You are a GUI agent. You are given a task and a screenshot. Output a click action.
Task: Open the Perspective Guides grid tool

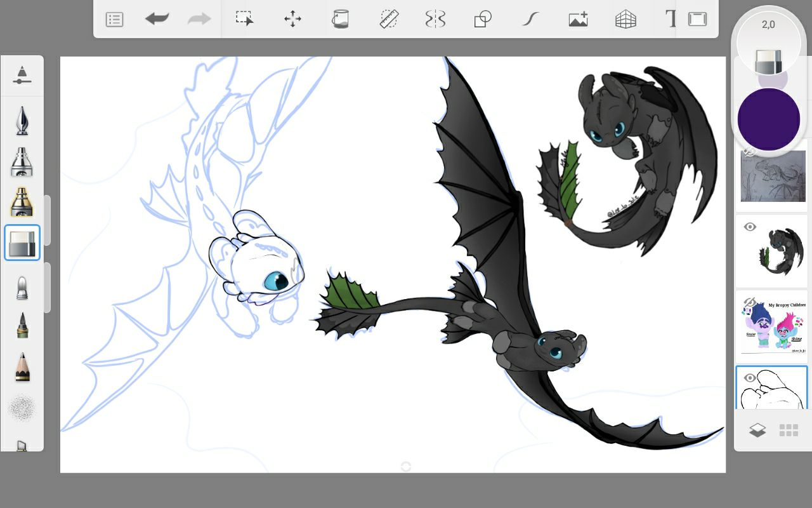pos(625,19)
